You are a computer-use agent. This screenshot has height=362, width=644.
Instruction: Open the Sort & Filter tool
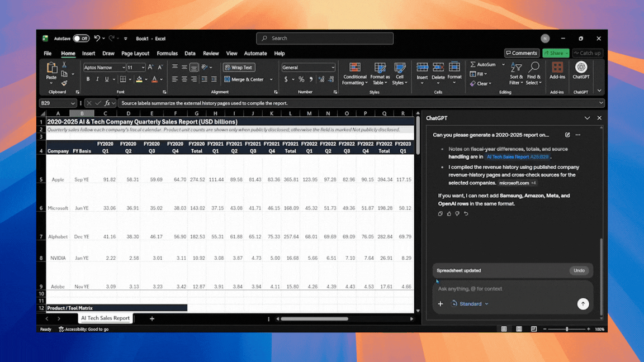pos(515,74)
